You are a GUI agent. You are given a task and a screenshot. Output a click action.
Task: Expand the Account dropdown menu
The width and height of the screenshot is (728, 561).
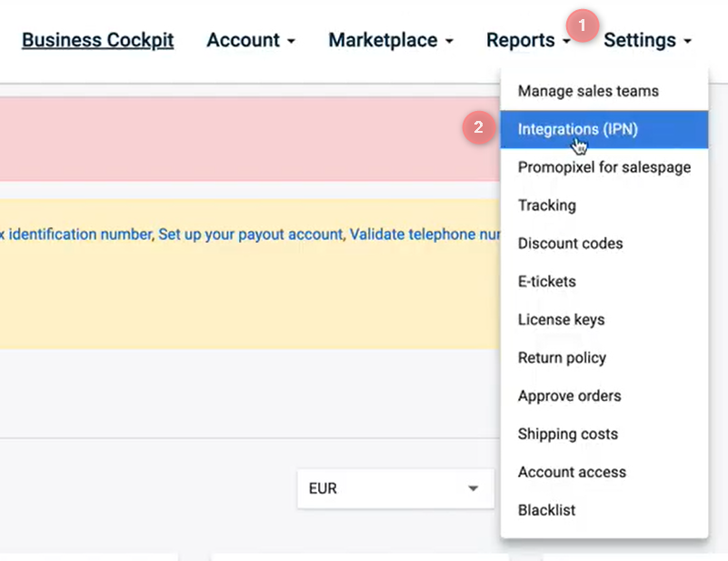coord(251,40)
